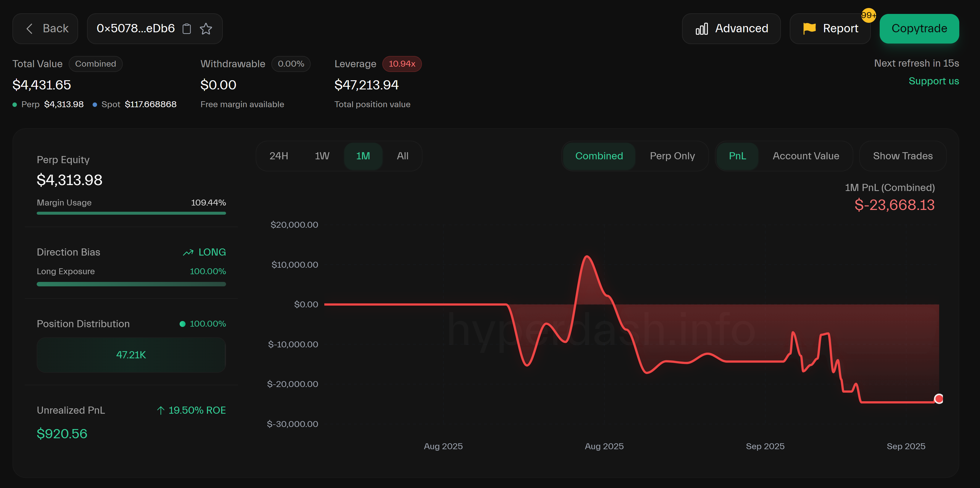Image resolution: width=980 pixels, height=488 pixels.
Task: Copy wallet address with clipboard icon
Action: pyautogui.click(x=186, y=28)
